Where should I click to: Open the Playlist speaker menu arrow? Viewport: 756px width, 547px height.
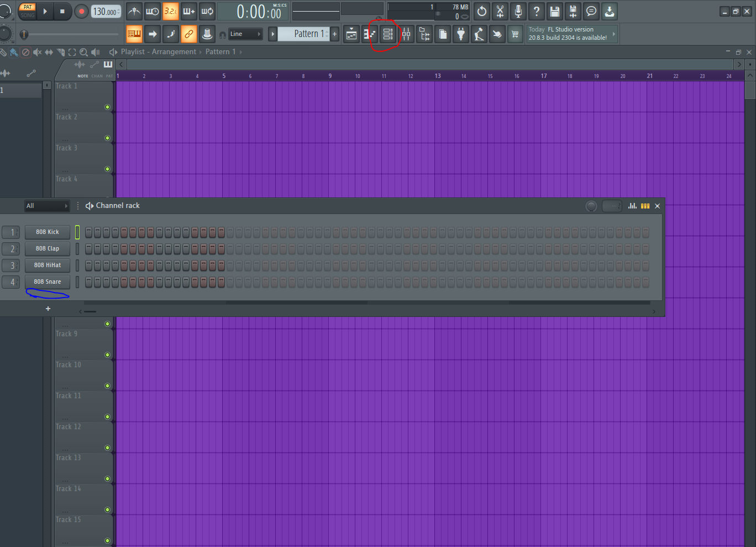[x=113, y=52]
